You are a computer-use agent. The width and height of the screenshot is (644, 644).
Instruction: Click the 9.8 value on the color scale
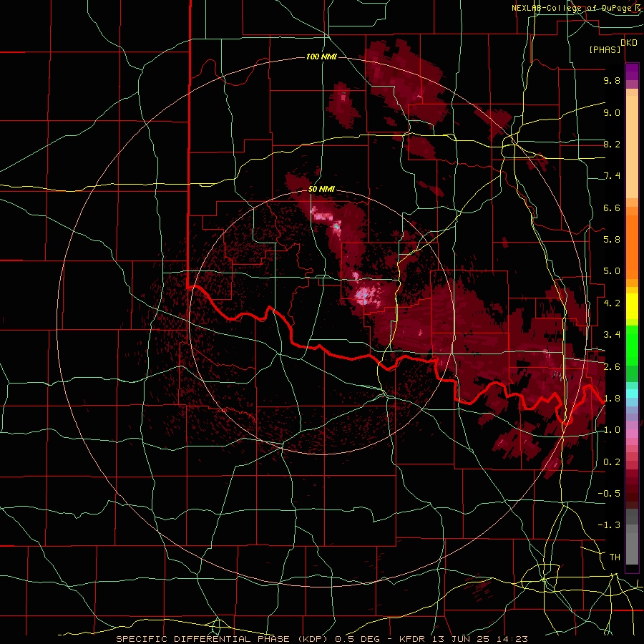click(x=612, y=80)
